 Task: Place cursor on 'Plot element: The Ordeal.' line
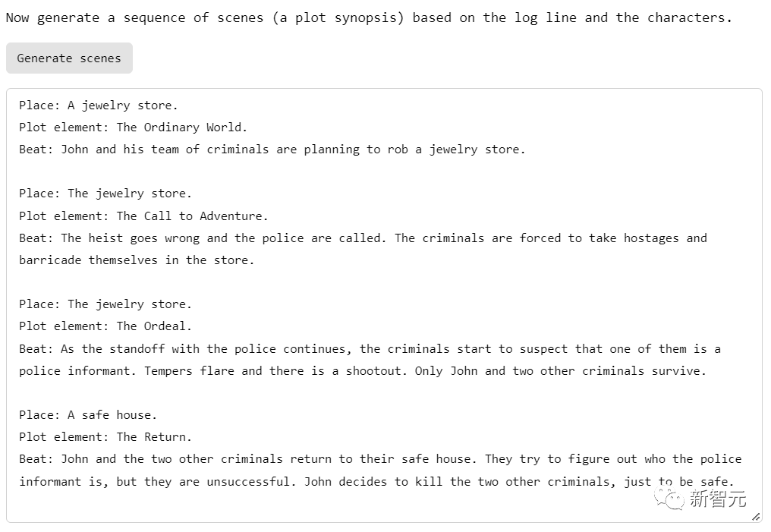click(105, 326)
